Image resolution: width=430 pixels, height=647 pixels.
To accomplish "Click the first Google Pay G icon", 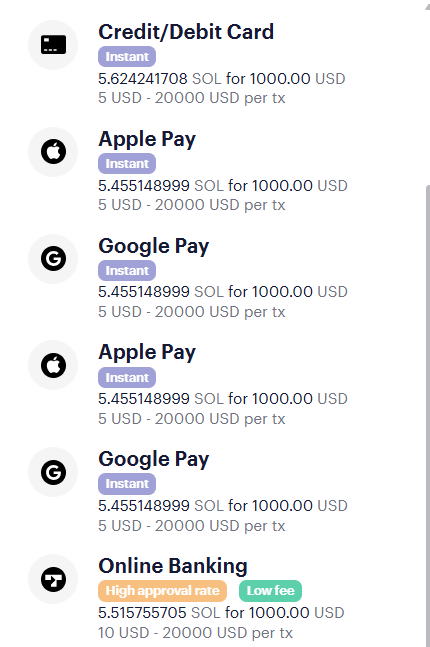I will [x=53, y=259].
